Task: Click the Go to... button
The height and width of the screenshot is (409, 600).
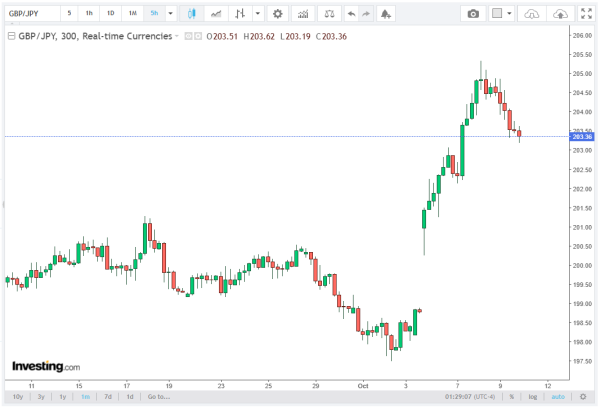Action: click(157, 396)
